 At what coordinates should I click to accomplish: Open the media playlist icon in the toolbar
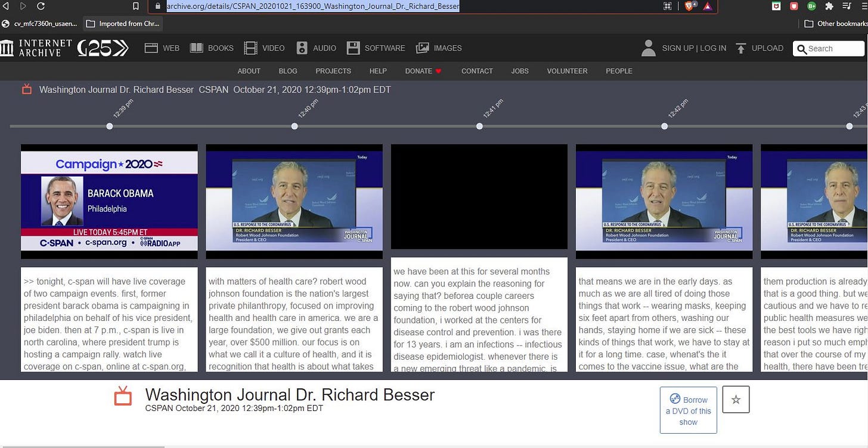pos(847,6)
